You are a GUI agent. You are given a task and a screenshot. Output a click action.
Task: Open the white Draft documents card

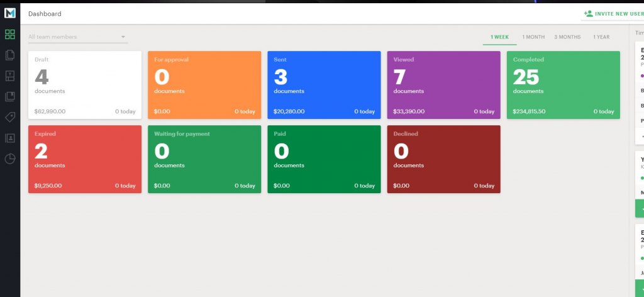(x=85, y=85)
